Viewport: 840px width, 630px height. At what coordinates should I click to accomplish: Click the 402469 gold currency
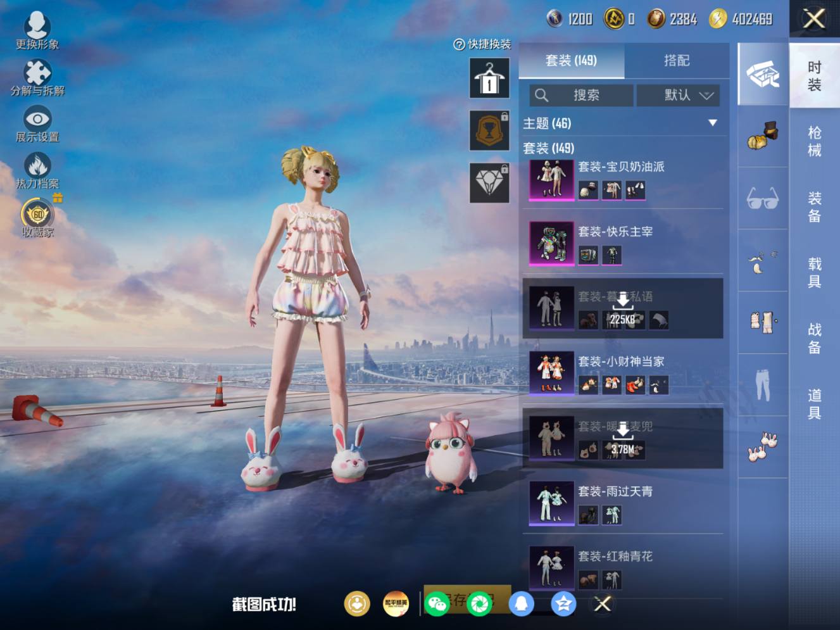click(x=741, y=19)
